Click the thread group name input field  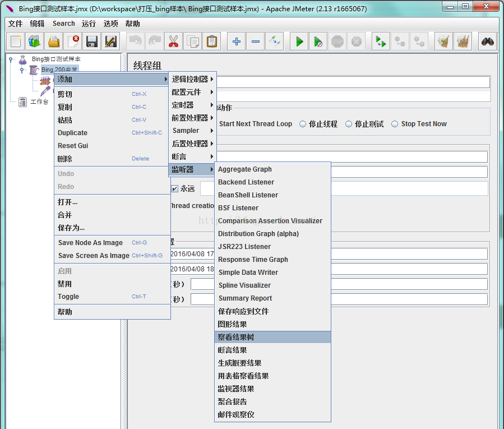(x=353, y=82)
